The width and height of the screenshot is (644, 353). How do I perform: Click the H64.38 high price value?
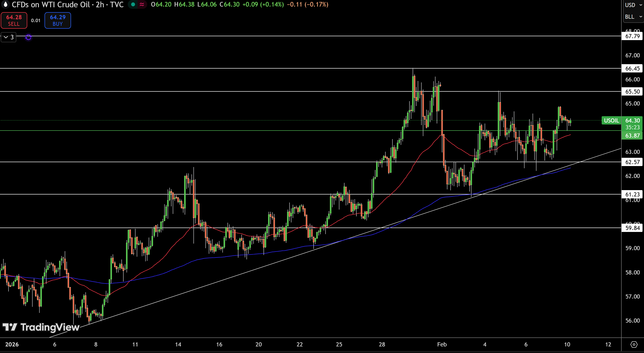(x=184, y=4)
